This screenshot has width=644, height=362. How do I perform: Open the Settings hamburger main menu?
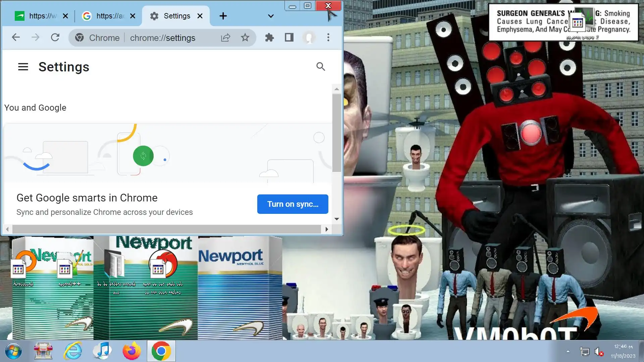coord(23,67)
